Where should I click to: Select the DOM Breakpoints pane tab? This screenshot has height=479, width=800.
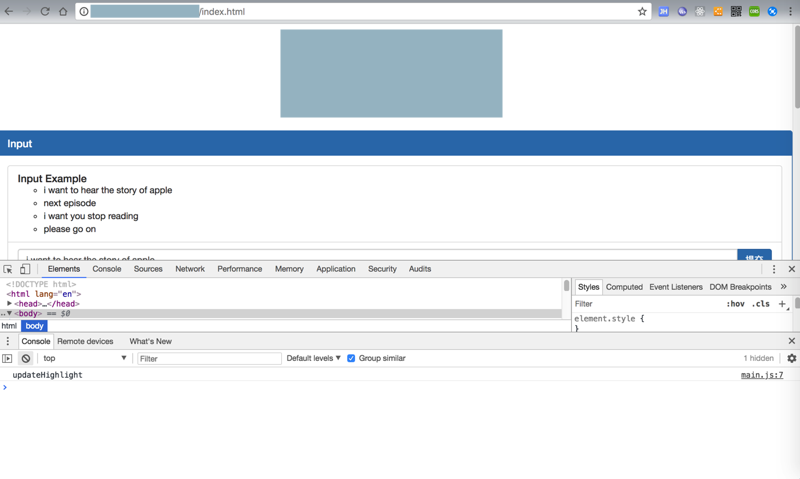pyautogui.click(x=740, y=287)
